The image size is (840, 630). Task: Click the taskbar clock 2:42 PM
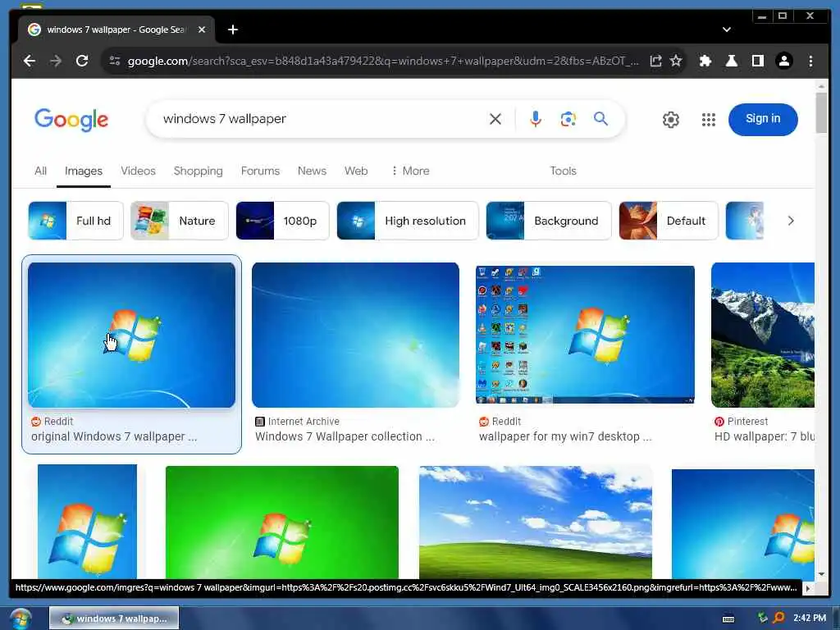[x=810, y=619]
